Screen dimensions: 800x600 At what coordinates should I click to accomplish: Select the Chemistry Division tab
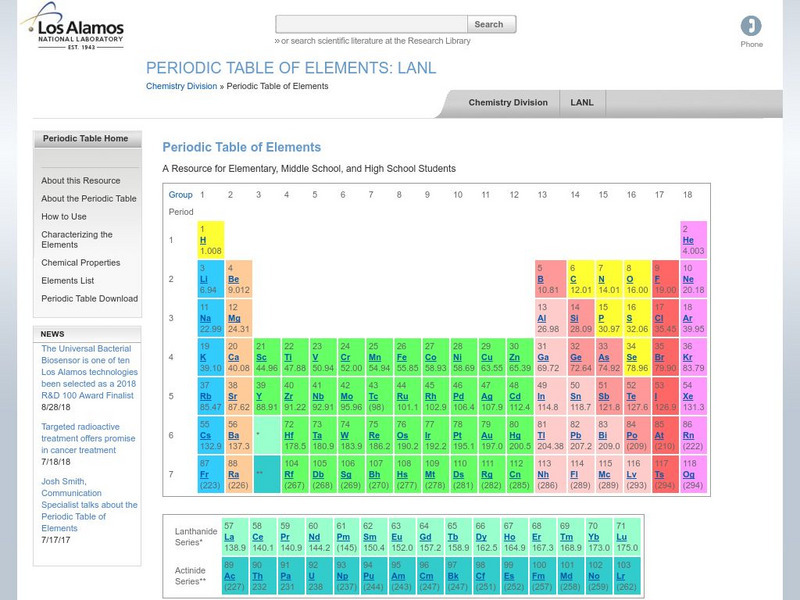(508, 103)
